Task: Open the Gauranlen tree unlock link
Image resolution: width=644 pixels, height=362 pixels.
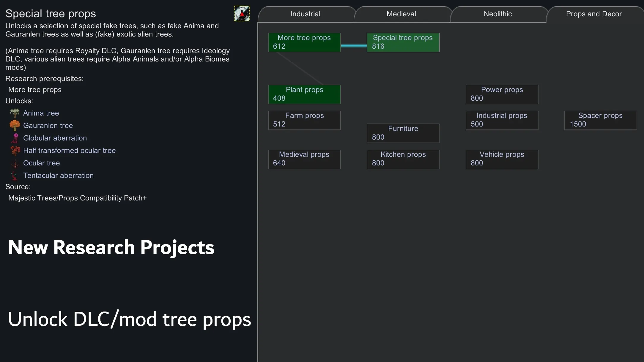Action: 48,126
